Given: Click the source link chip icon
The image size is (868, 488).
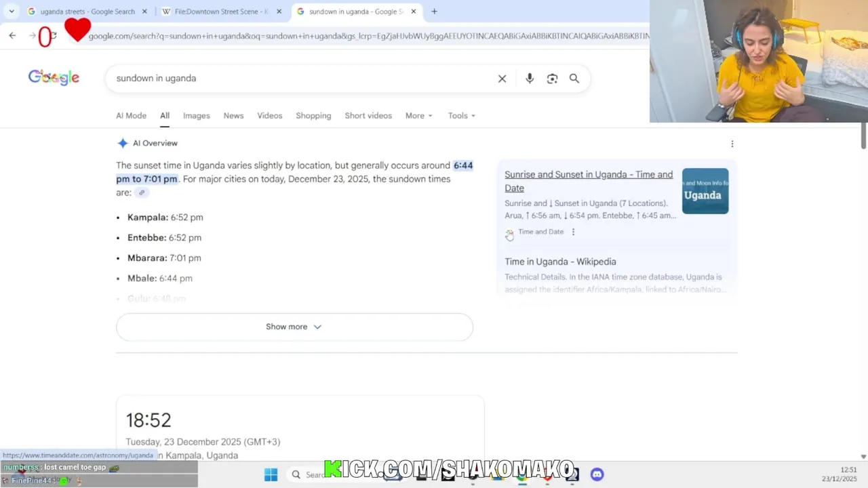Looking at the screenshot, I should 142,192.
